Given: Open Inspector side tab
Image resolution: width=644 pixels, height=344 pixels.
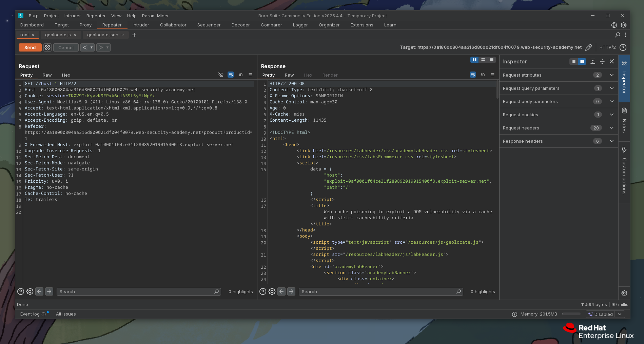Looking at the screenshot, I should [x=624, y=78].
